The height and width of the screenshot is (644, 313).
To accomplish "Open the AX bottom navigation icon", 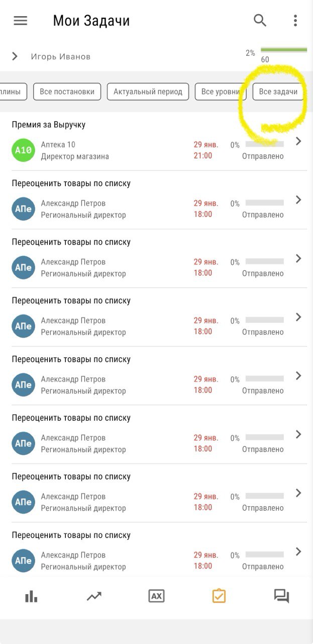I will click(x=157, y=596).
